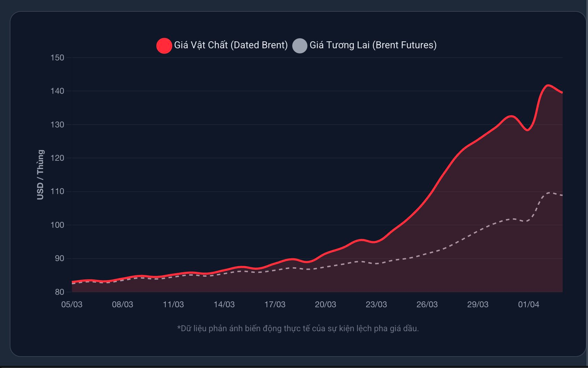Toggle the 'Giá Tương Lai (Brent Futures)' legend label
Image resolution: width=588 pixels, height=368 pixels.
point(373,45)
